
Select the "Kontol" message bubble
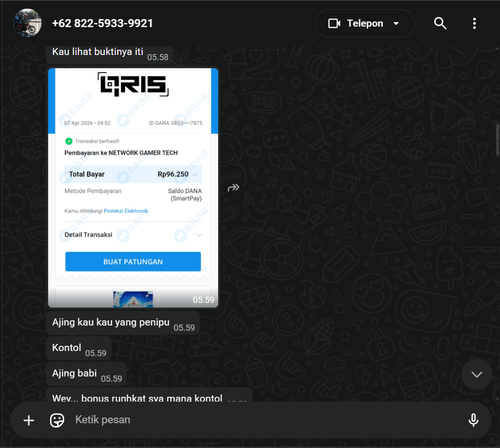[79, 349]
